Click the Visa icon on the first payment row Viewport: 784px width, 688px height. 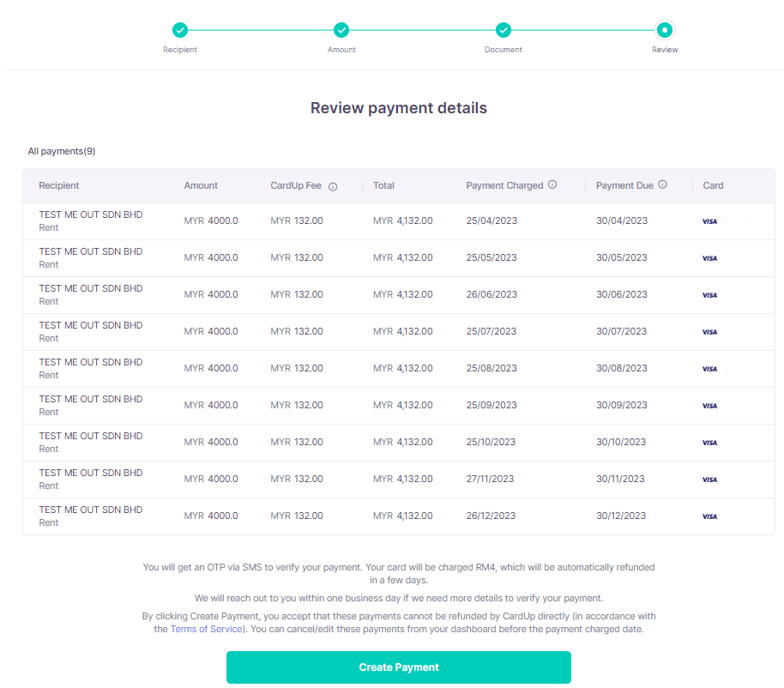pyautogui.click(x=709, y=220)
